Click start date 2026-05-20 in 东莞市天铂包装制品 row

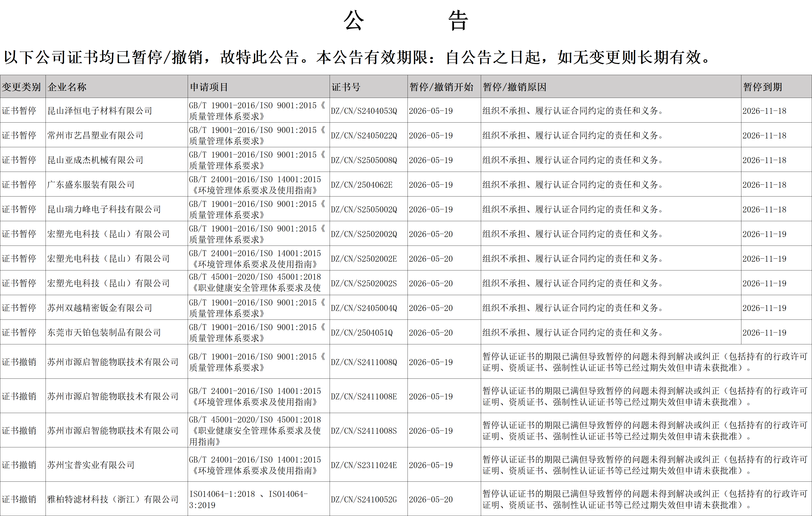coord(431,332)
